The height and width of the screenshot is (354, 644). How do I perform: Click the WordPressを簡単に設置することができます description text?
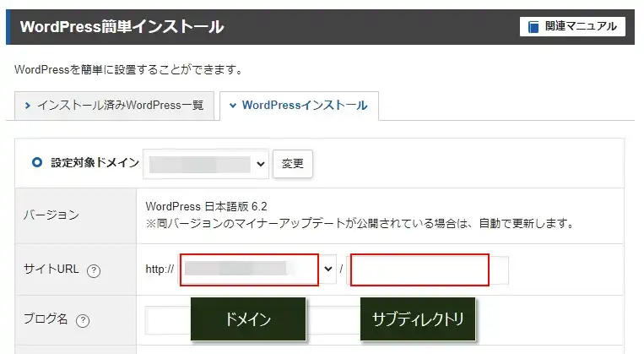tap(128, 69)
